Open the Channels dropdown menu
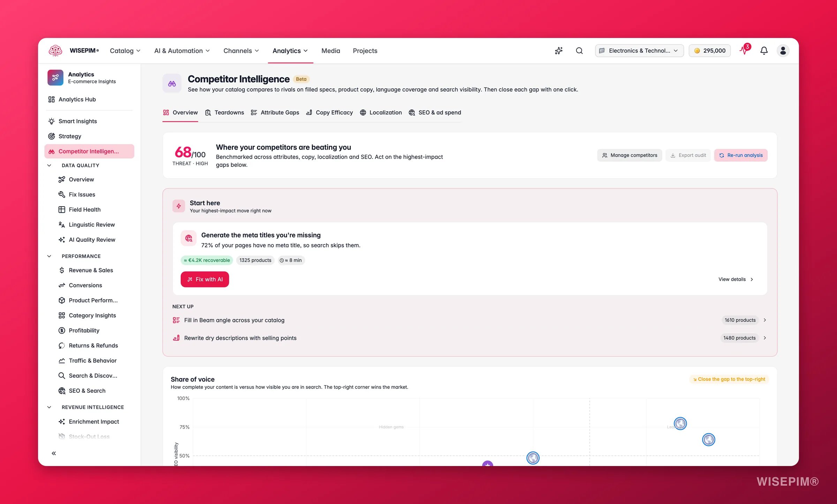The image size is (837, 504). point(241,51)
